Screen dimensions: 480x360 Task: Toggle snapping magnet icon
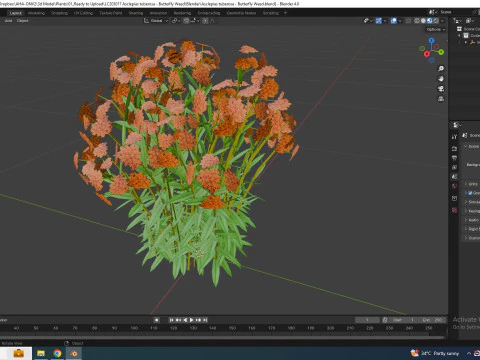[186, 21]
